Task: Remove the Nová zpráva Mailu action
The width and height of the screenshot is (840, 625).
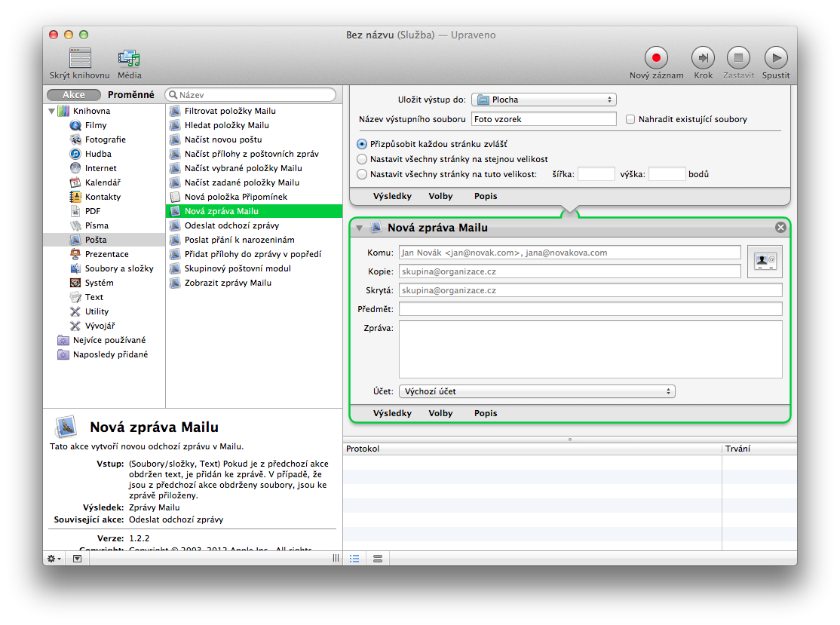Action: [x=780, y=228]
